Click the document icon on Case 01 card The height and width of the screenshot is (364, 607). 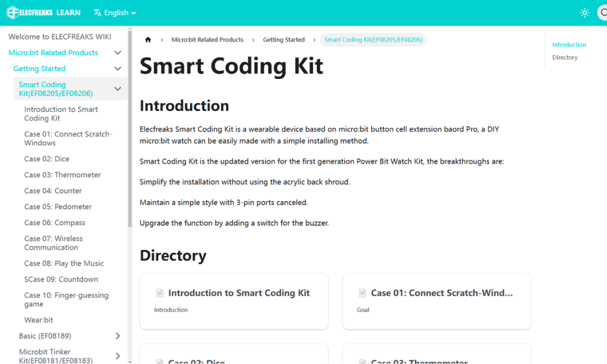pos(362,293)
